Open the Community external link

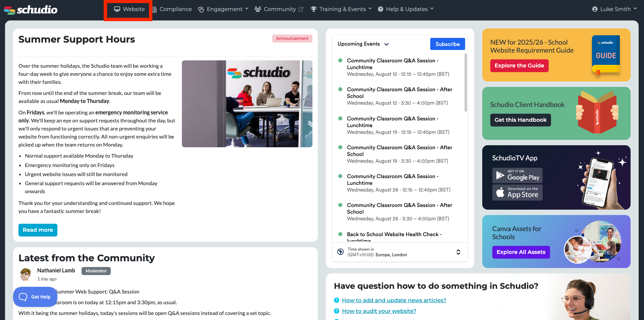click(x=279, y=9)
